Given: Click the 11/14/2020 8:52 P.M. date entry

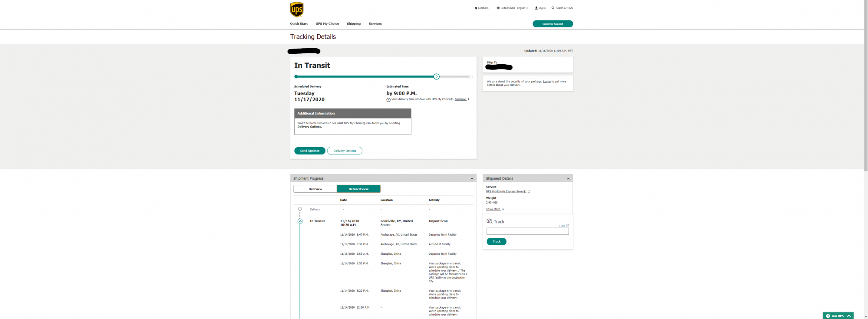Looking at the screenshot, I should point(354,263).
